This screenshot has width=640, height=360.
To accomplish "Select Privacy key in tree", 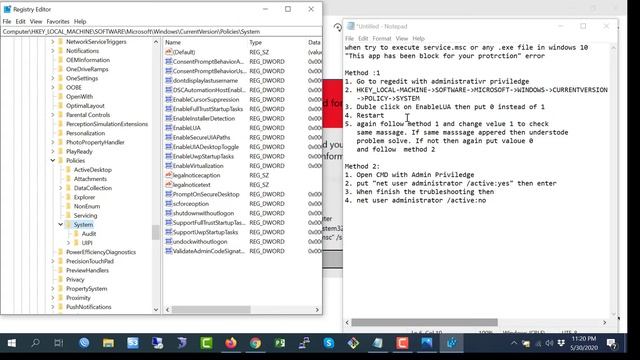I will click(75, 280).
